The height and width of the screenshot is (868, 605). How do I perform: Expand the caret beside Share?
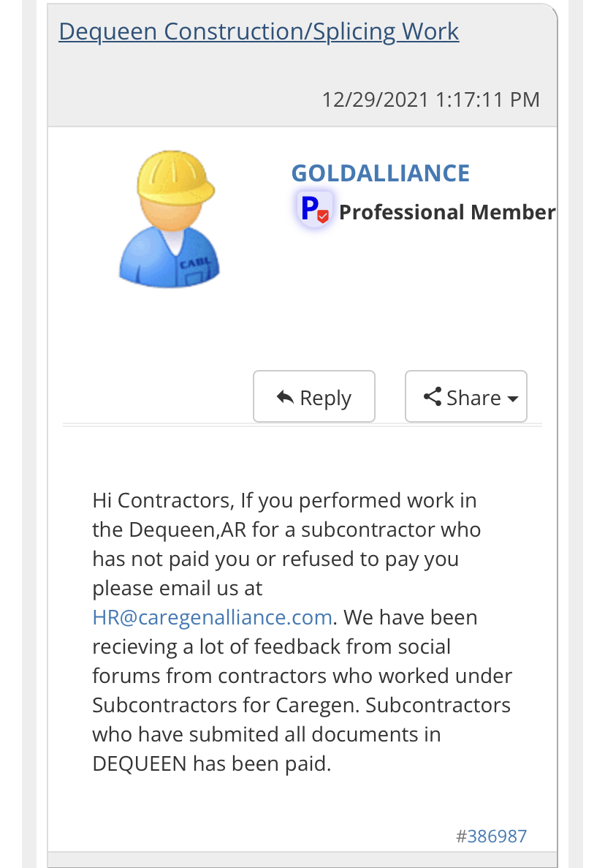(x=513, y=399)
